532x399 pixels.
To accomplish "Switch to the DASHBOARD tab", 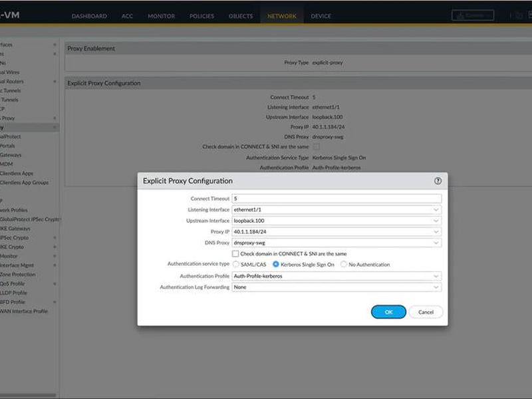I will (89, 16).
